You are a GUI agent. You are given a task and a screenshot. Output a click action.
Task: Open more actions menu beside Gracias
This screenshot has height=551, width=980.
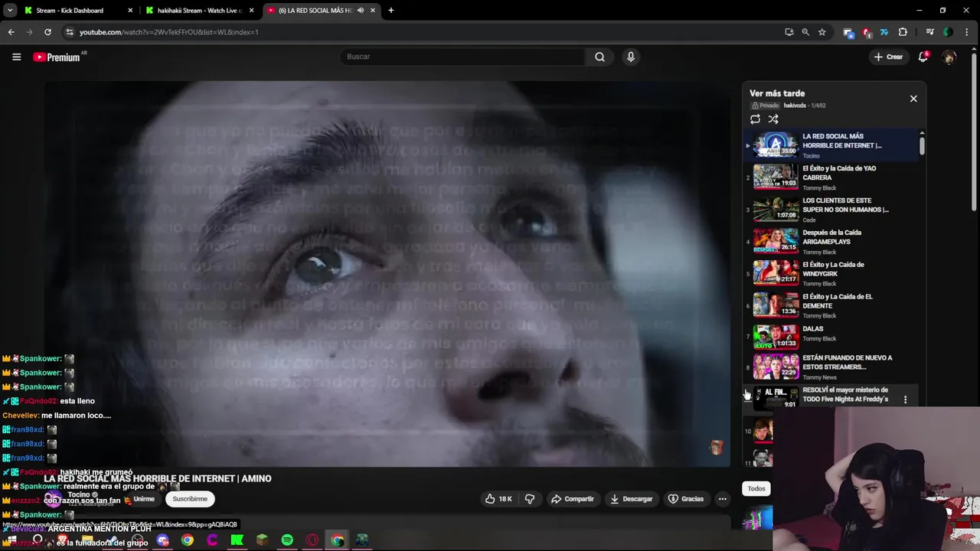click(x=722, y=499)
